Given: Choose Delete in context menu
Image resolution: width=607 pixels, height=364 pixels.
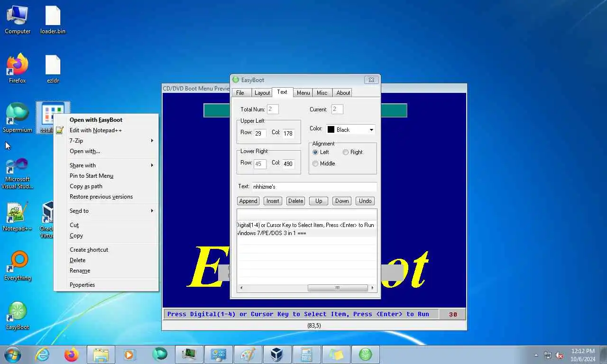Looking at the screenshot, I should tap(106, 260).
